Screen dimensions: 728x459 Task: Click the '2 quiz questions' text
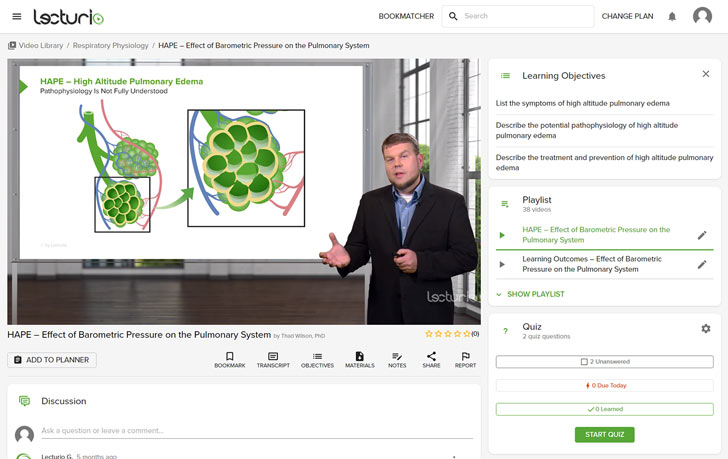[546, 336]
